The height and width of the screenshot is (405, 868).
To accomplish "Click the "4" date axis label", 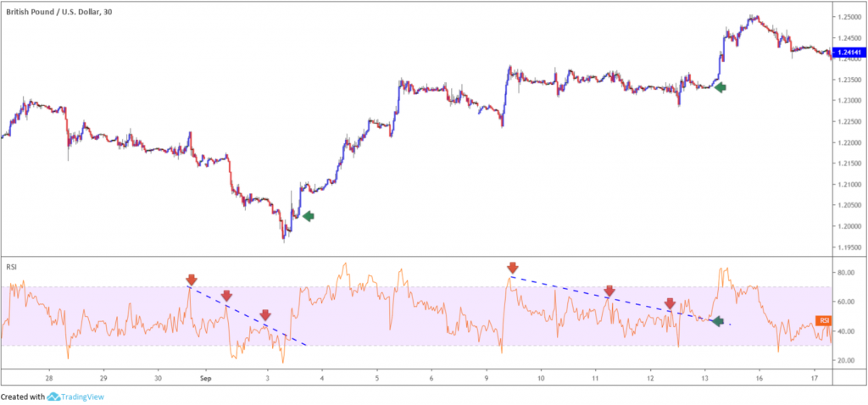I will click(x=321, y=379).
